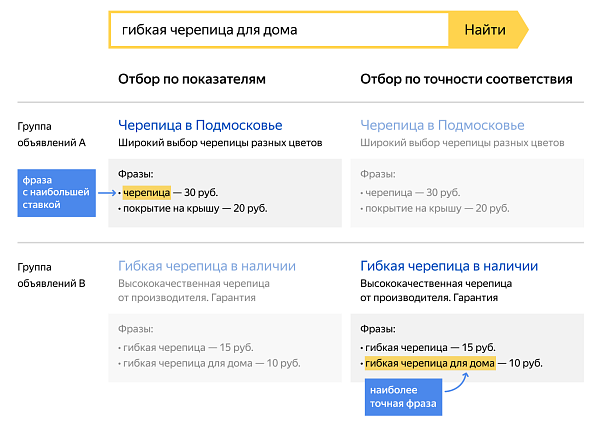Image resolution: width=600 pixels, height=428 pixels.
Task: Click the blue "фраза с наибольшей ставкой" callout
Action: pos(56,191)
